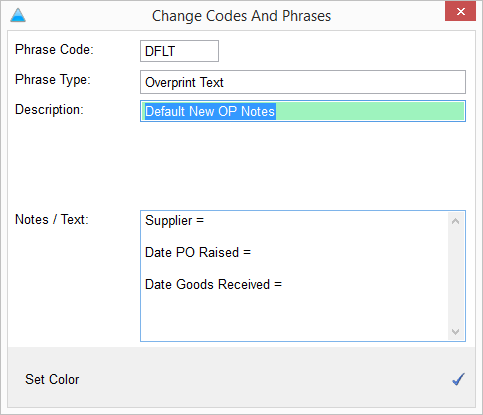The height and width of the screenshot is (415, 483).
Task: Click the 'Supplier =' line in notes
Action: [x=174, y=221]
